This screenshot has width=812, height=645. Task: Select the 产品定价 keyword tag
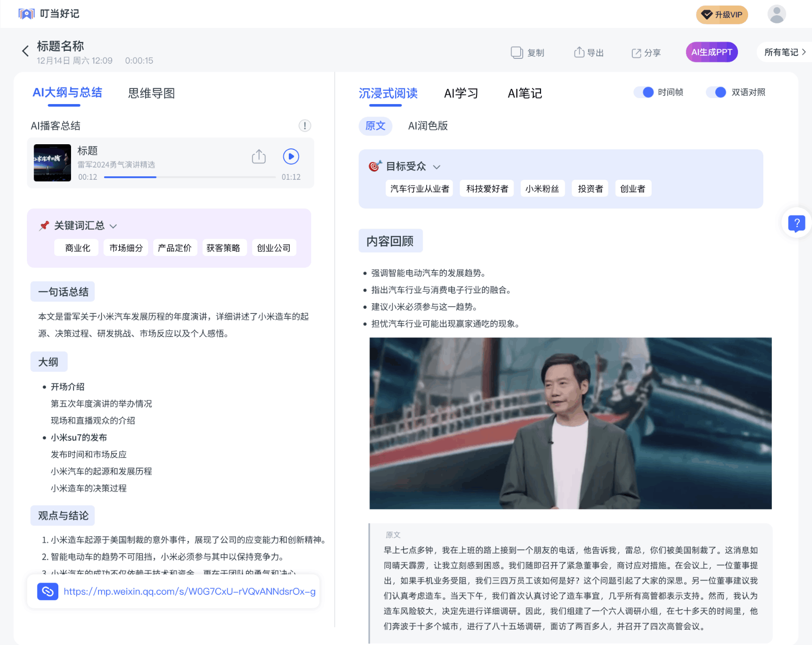pos(175,248)
